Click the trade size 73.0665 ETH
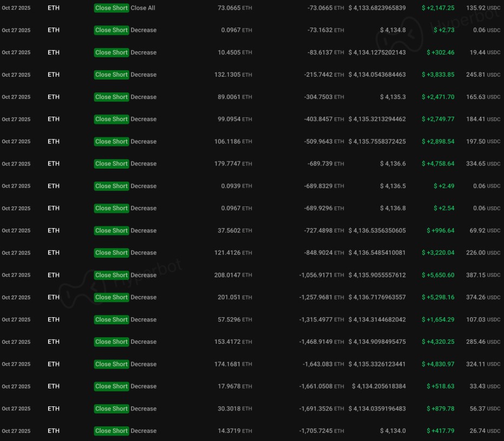504x441 pixels. [235, 8]
